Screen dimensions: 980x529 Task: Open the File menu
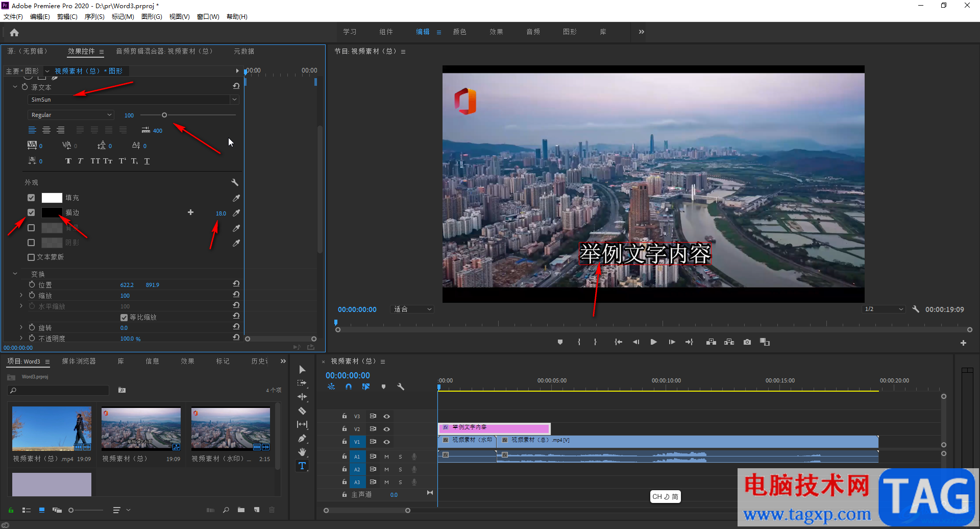13,17
